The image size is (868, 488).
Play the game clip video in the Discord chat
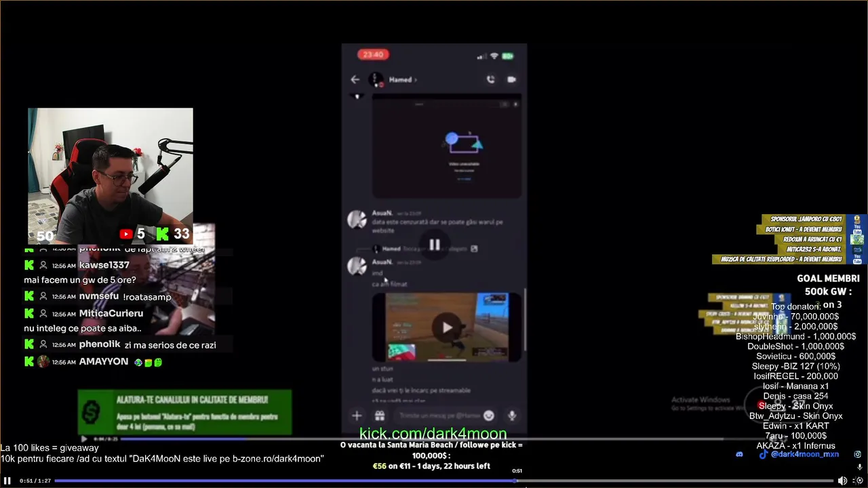[x=447, y=327]
